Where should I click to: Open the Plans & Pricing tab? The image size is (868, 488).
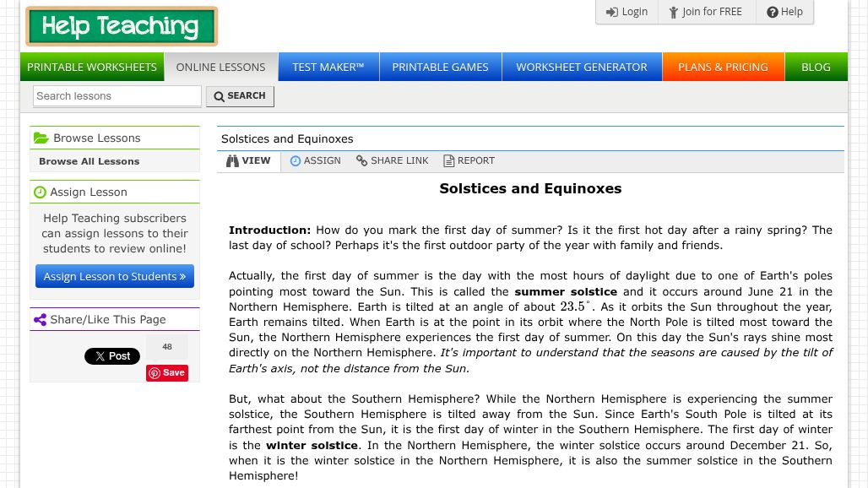point(723,67)
